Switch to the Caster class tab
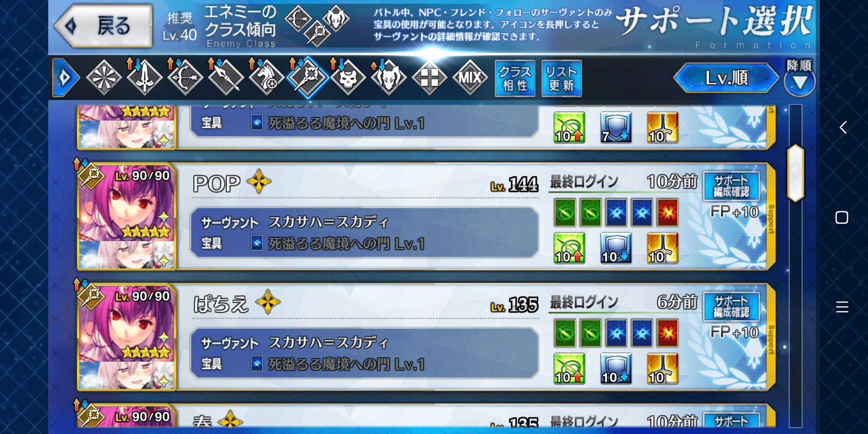 307,78
